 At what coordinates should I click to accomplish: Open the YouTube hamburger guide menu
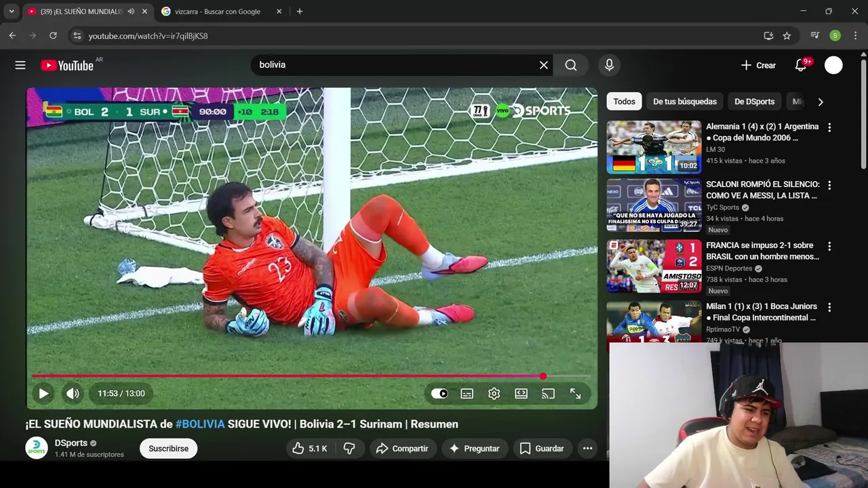[20, 65]
